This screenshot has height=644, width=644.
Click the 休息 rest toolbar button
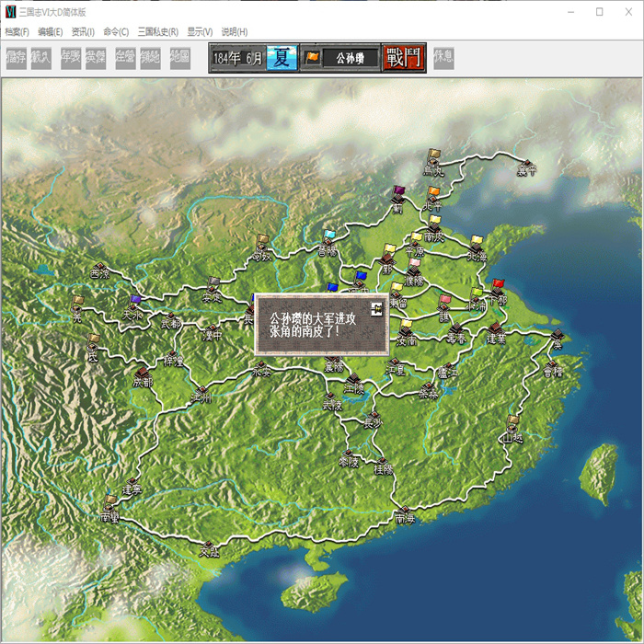[x=443, y=58]
